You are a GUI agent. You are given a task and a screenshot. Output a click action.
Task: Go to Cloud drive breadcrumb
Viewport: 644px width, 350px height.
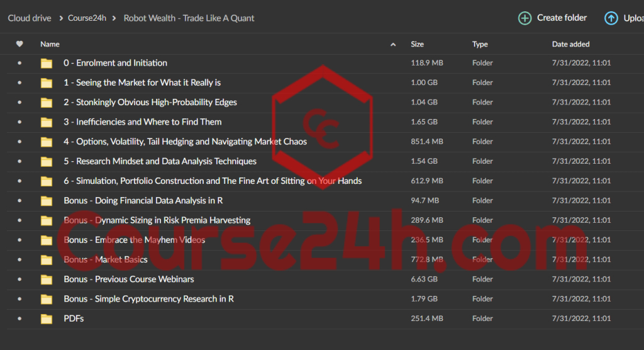[30, 18]
